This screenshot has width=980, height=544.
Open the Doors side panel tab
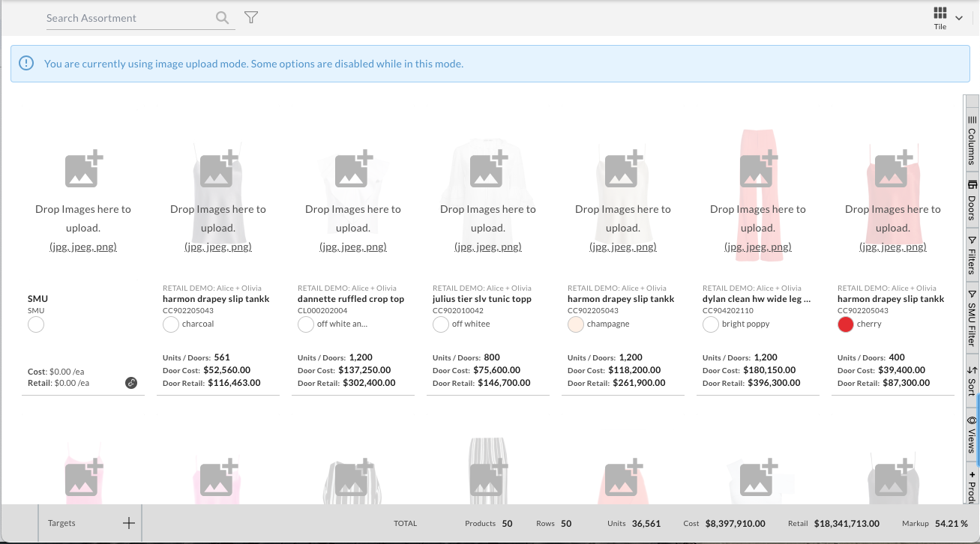tap(972, 201)
